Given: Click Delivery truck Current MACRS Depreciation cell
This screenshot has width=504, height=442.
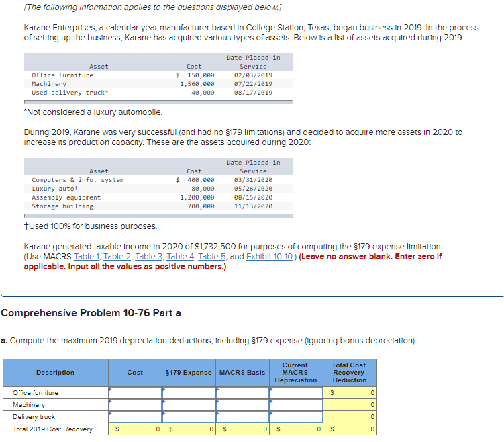Looking at the screenshot, I should pos(296,417).
